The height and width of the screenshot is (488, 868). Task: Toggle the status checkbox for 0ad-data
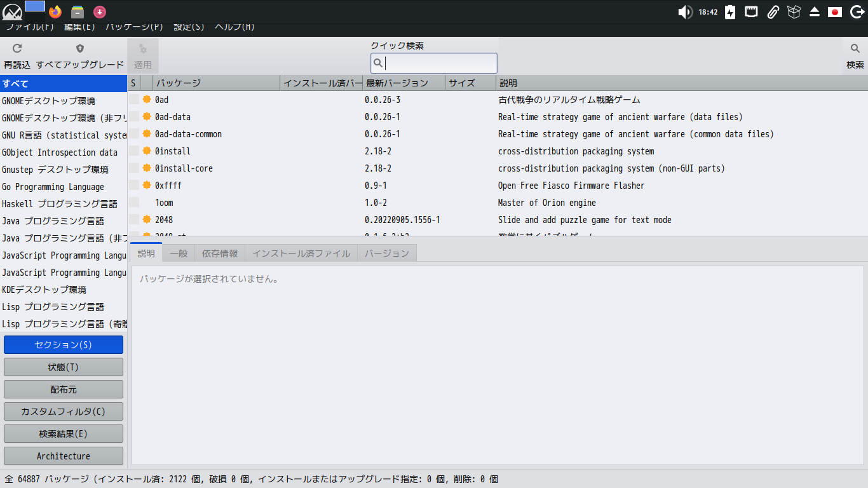click(134, 117)
